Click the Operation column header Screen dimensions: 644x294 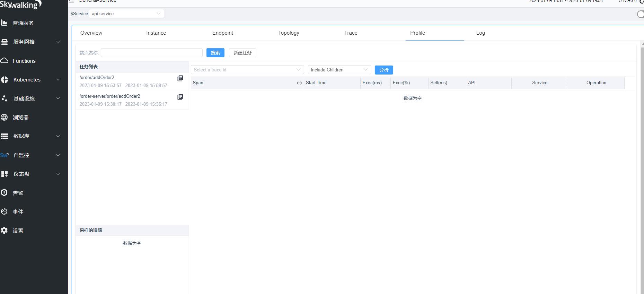pos(596,83)
